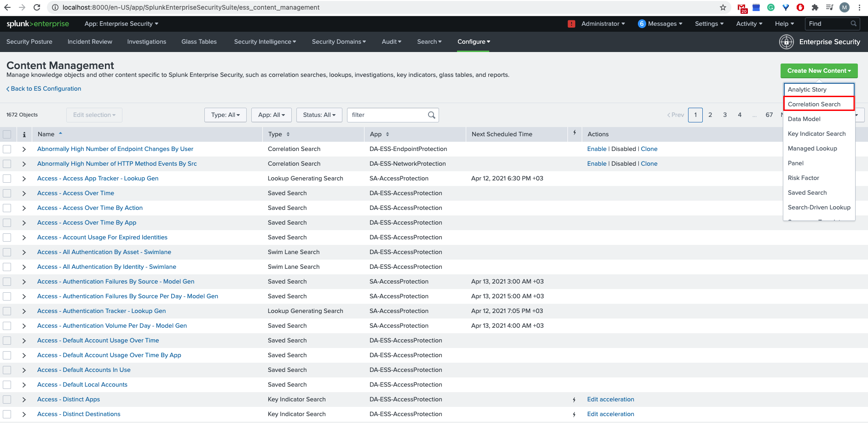Click page 3 in the pagination control

(725, 115)
